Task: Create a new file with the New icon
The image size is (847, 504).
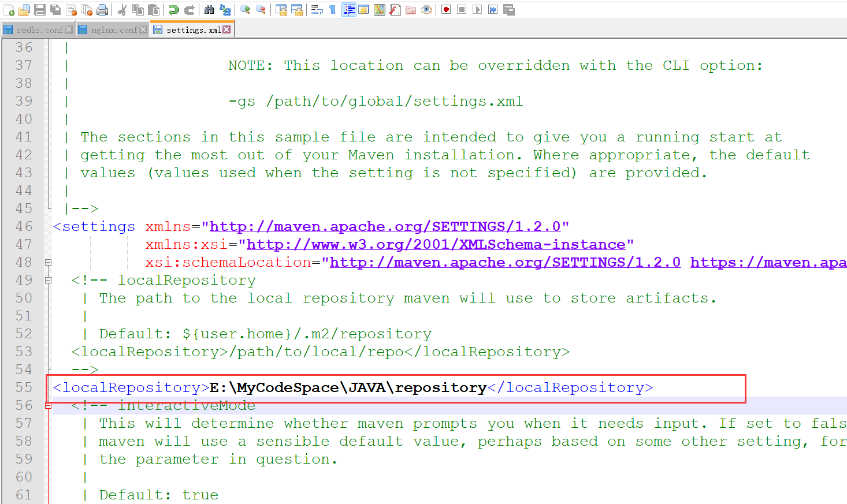Action: click(x=9, y=10)
